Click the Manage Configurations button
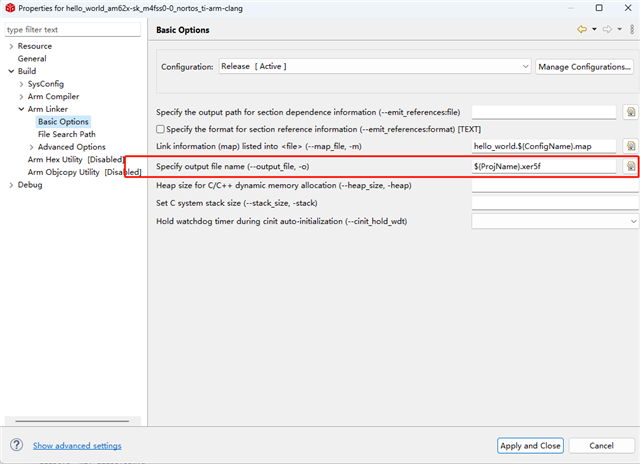Image resolution: width=640 pixels, height=464 pixels. coord(586,67)
